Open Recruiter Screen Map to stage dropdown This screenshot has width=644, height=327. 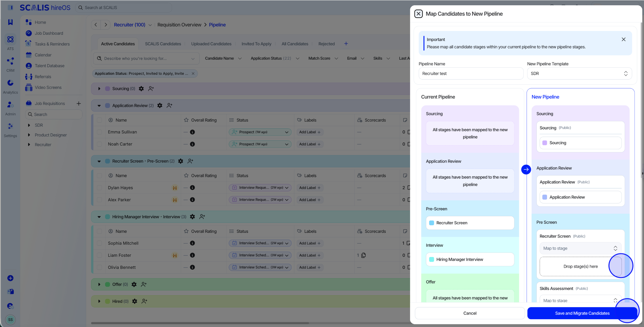tap(580, 248)
